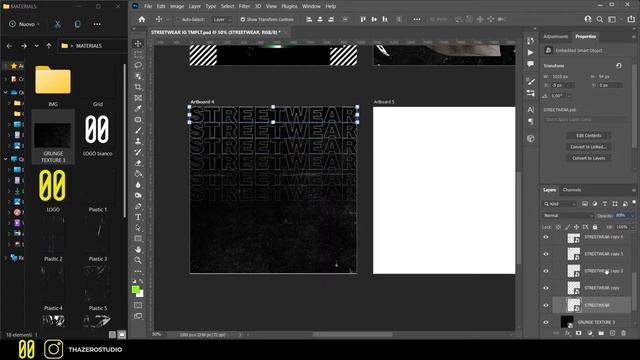Click lock all padlock icon
Viewport: 640px width, 360px height.
tap(595, 227)
